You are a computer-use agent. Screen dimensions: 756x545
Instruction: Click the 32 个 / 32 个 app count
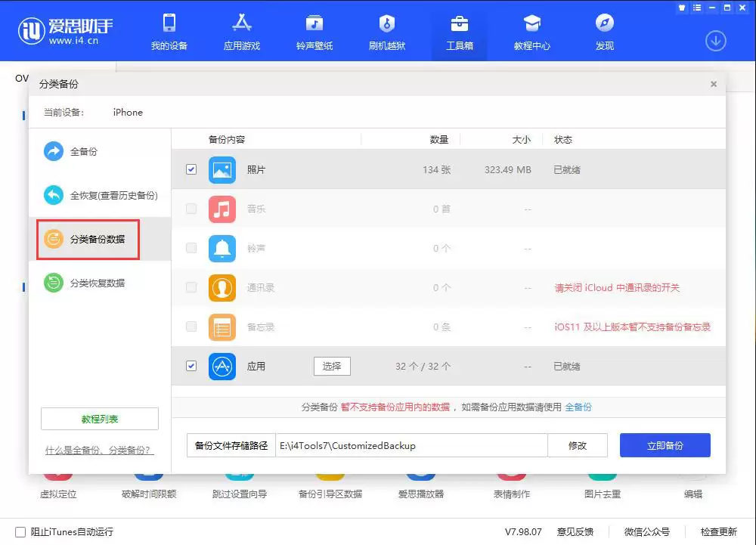(x=423, y=366)
